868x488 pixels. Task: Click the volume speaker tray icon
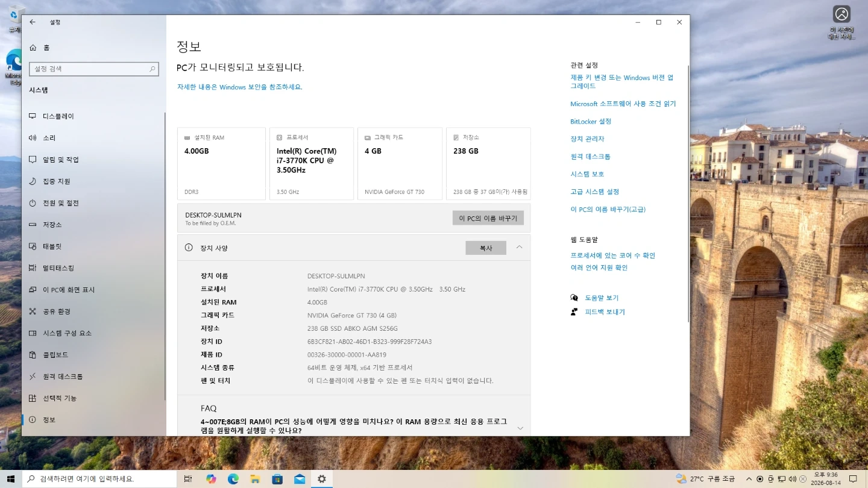pos(793,479)
